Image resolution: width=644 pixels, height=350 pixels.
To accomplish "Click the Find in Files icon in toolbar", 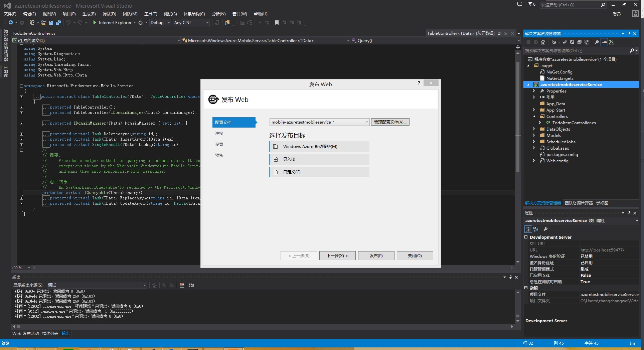I will point(227,22).
